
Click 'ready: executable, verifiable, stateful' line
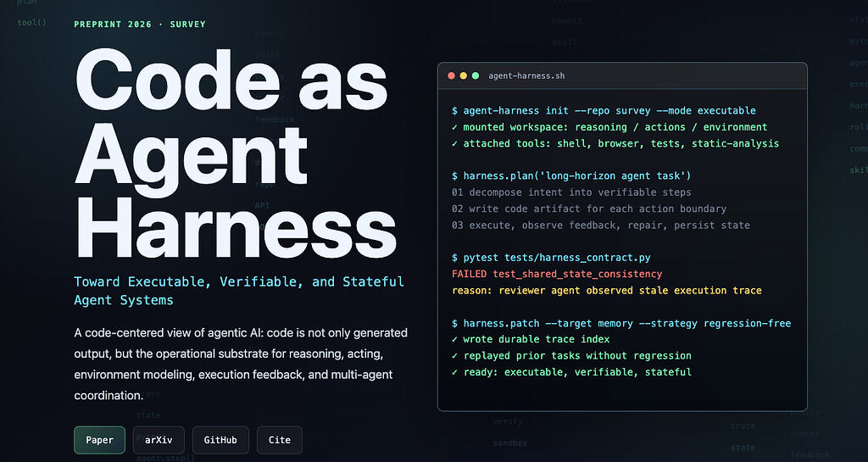[x=571, y=372]
